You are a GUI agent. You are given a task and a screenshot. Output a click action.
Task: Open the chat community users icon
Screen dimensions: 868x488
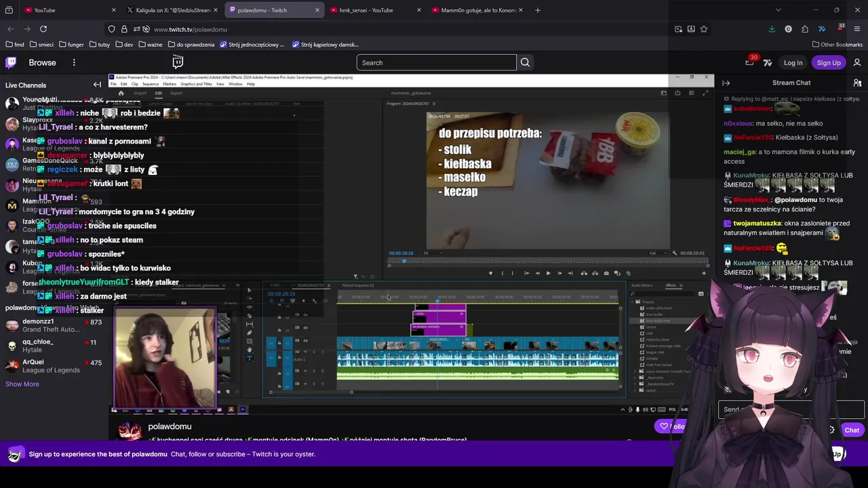point(857,83)
